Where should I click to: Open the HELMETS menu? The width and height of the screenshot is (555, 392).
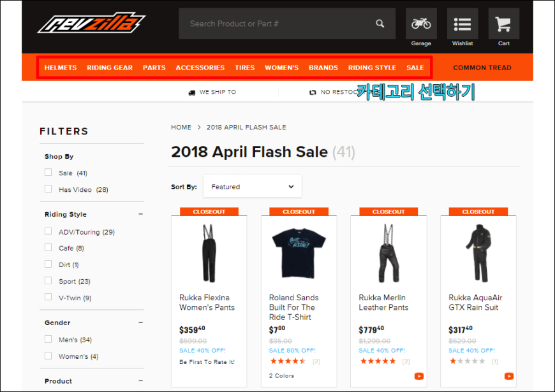point(61,68)
